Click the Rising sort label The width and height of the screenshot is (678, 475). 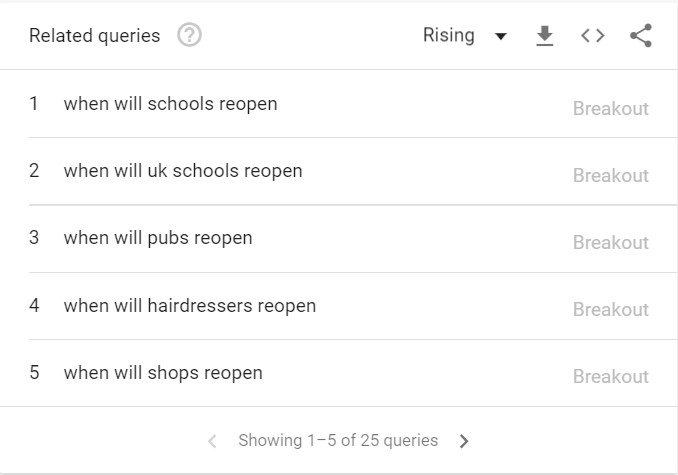[x=449, y=36]
